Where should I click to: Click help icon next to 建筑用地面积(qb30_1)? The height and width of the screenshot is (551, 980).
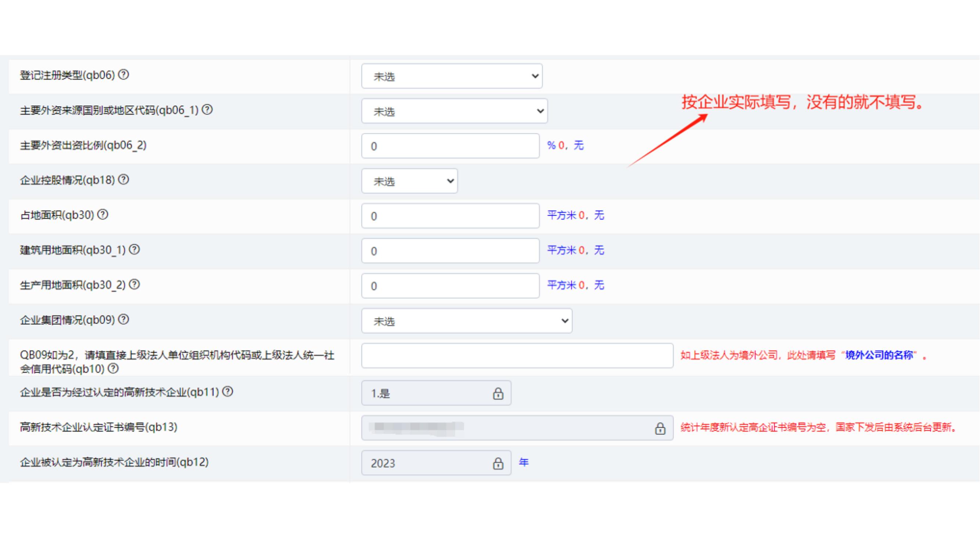pyautogui.click(x=134, y=249)
